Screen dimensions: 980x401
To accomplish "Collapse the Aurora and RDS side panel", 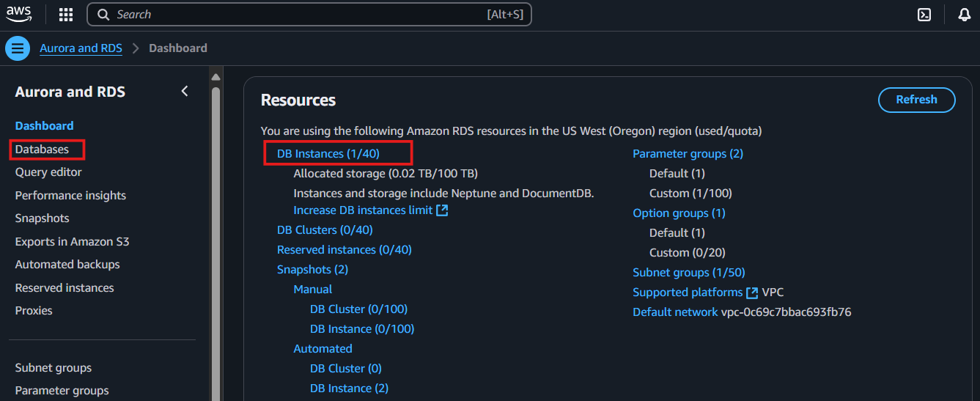I will click(185, 91).
